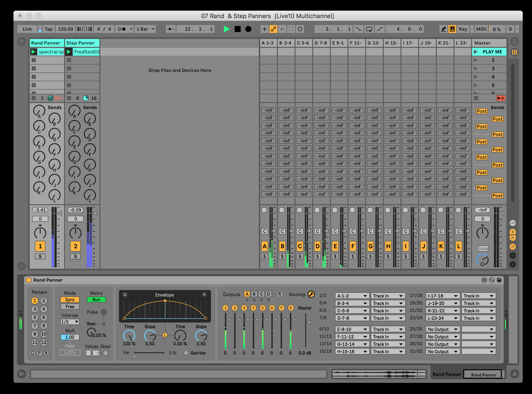Switch to Arrangement view icon
Viewport: 532px width, 394px height.
(514, 42)
